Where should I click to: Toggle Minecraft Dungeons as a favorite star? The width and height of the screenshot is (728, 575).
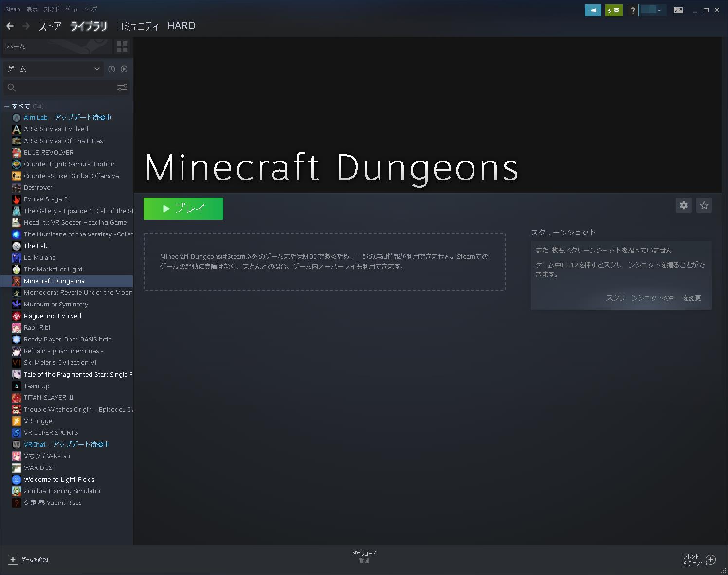(704, 205)
